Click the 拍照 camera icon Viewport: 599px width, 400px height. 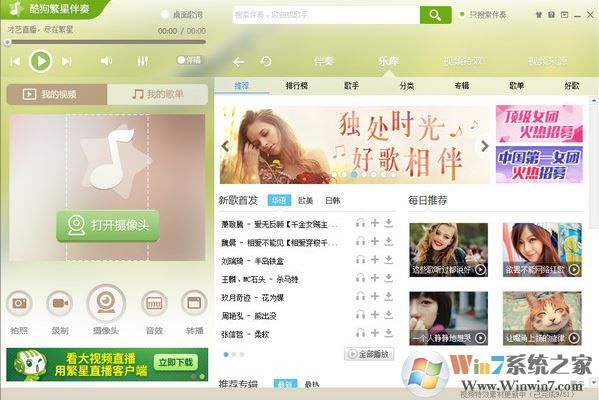pyautogui.click(x=19, y=303)
